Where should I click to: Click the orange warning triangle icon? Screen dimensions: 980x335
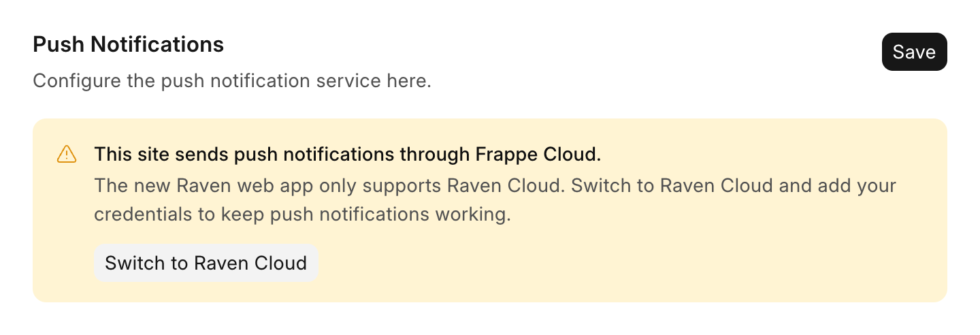pos(66,155)
